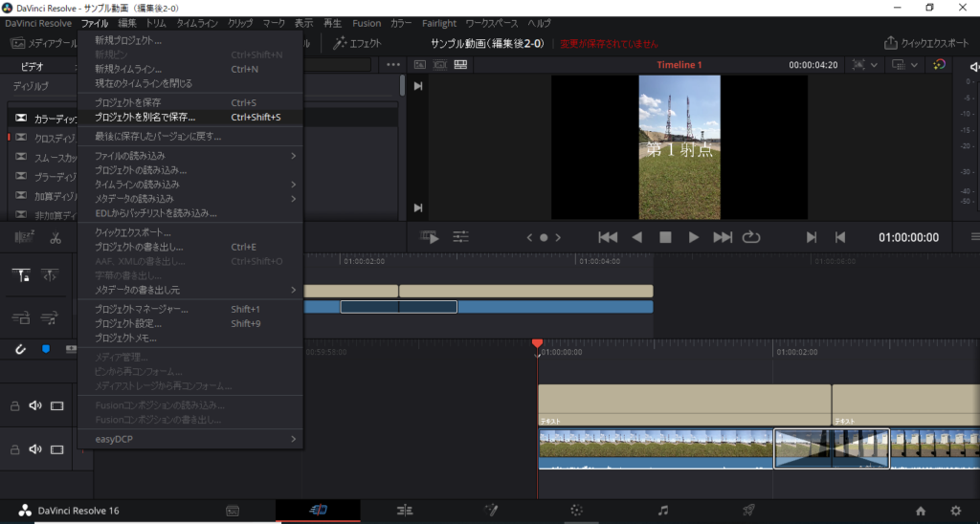Click the colorful bypass grades icon
Image resolution: width=980 pixels, height=524 pixels.
coord(939,64)
